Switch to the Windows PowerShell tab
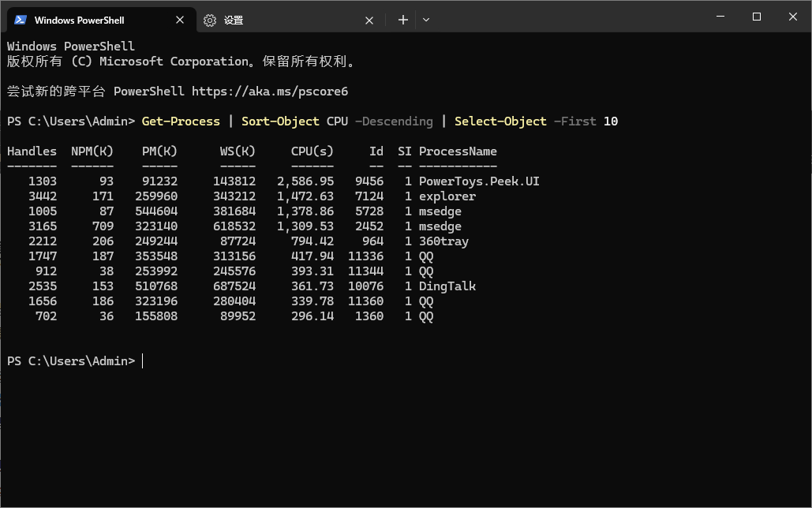812x508 pixels. tap(87, 21)
